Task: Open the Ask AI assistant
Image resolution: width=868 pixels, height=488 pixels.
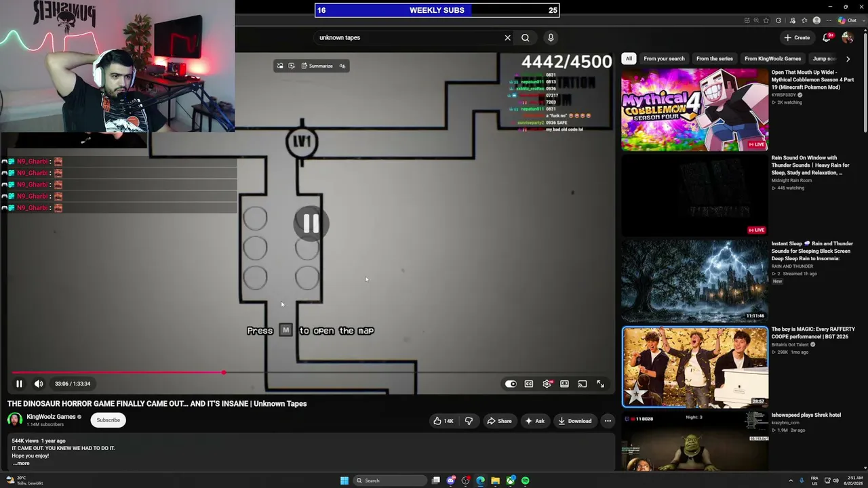Action: pyautogui.click(x=534, y=421)
